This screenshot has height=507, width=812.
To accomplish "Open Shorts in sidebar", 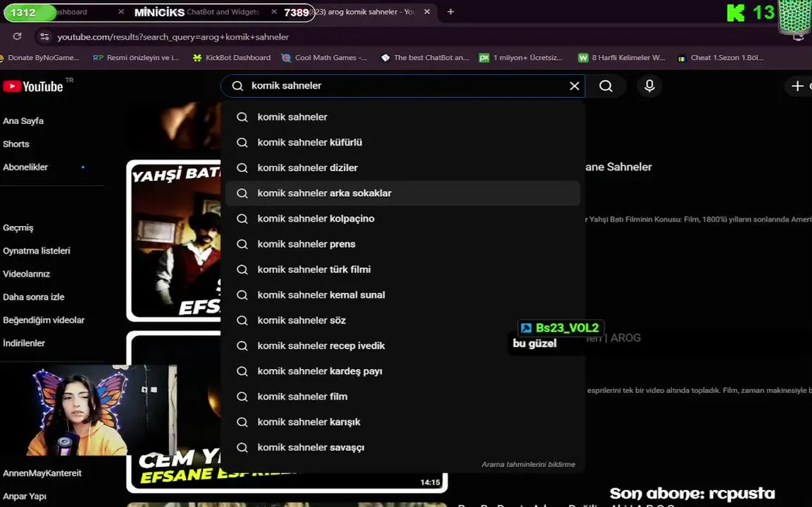I will point(16,144).
